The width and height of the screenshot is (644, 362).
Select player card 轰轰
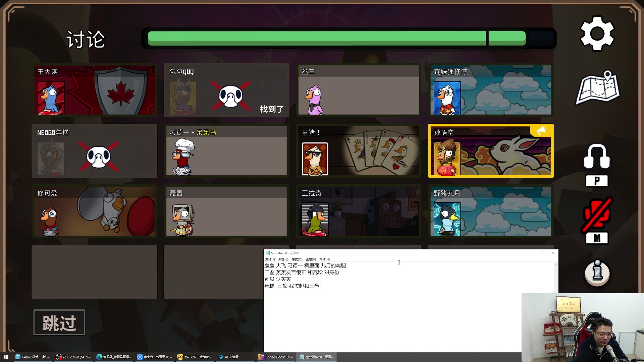point(226,211)
